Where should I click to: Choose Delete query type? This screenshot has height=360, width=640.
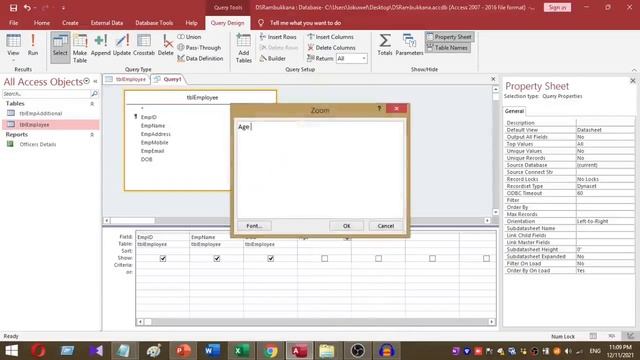(166, 45)
